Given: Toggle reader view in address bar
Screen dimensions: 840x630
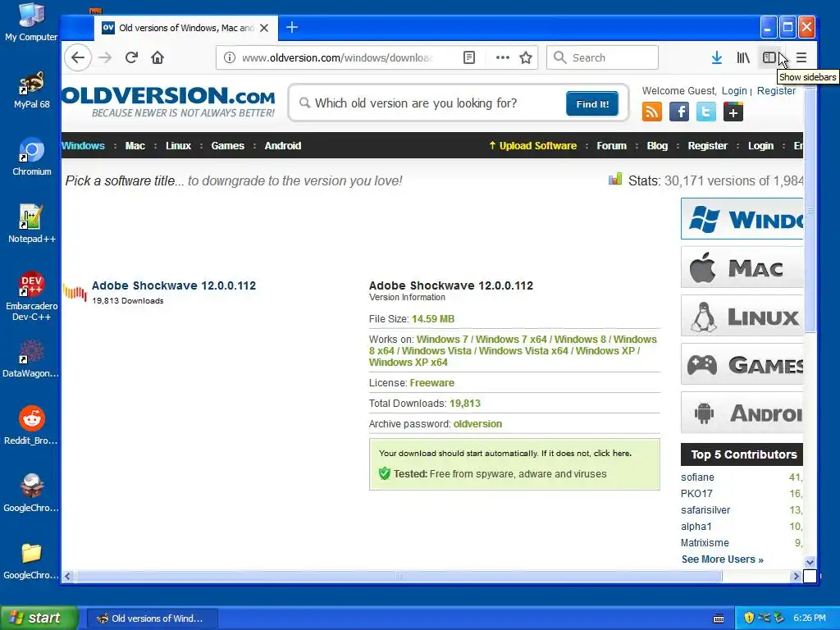Looking at the screenshot, I should 468,58.
